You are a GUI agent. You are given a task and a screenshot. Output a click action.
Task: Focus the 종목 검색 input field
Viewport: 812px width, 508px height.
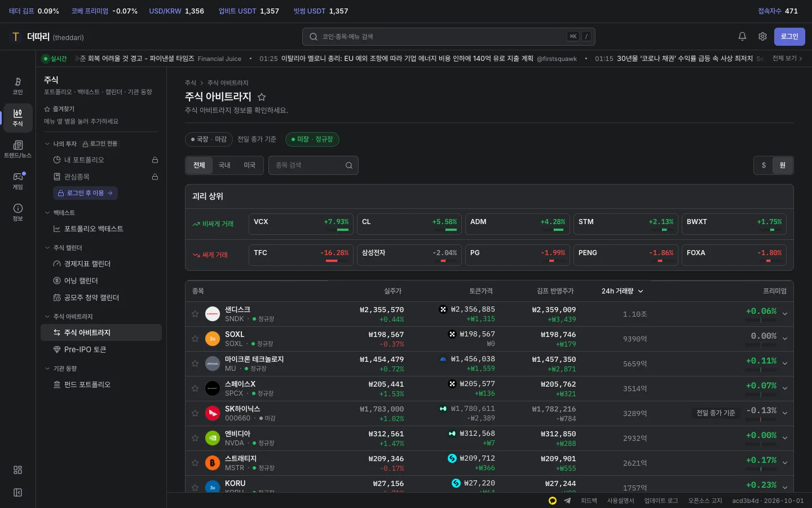click(314, 165)
